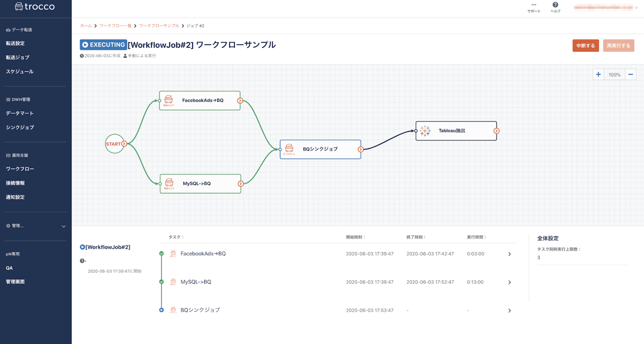This screenshot has height=344, width=644.
Task: Click the MySQL->BQ node output connector
Action: (x=241, y=184)
